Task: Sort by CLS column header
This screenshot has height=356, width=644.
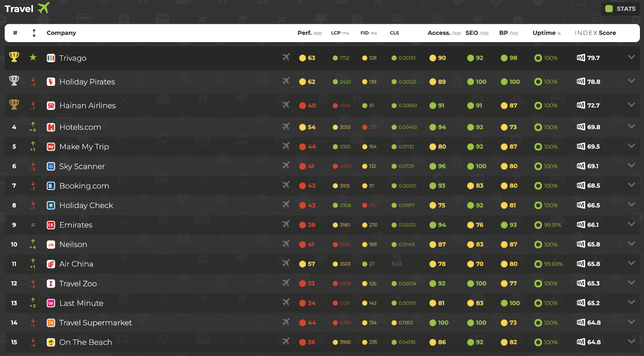Action: click(394, 33)
